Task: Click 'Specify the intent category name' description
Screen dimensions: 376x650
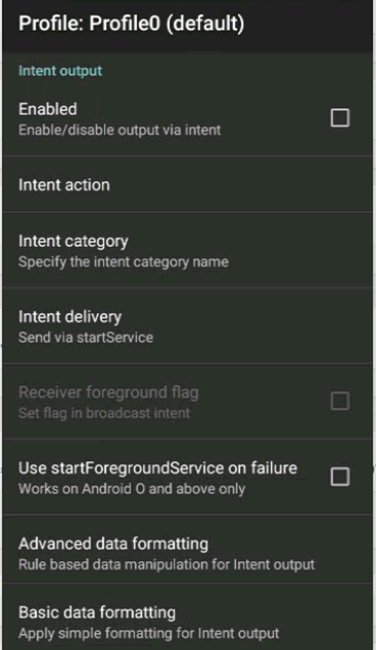Action: (x=124, y=262)
